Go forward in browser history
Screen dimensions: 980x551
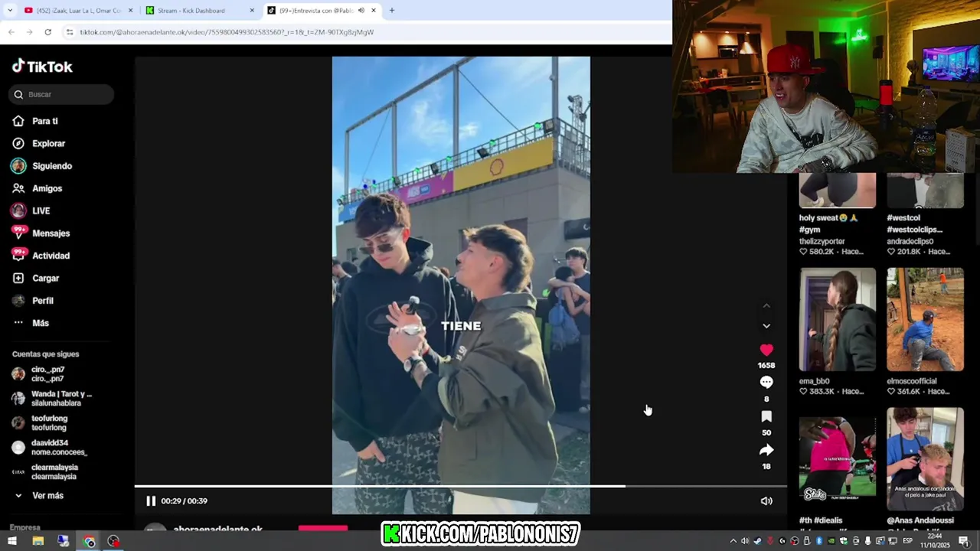point(29,32)
